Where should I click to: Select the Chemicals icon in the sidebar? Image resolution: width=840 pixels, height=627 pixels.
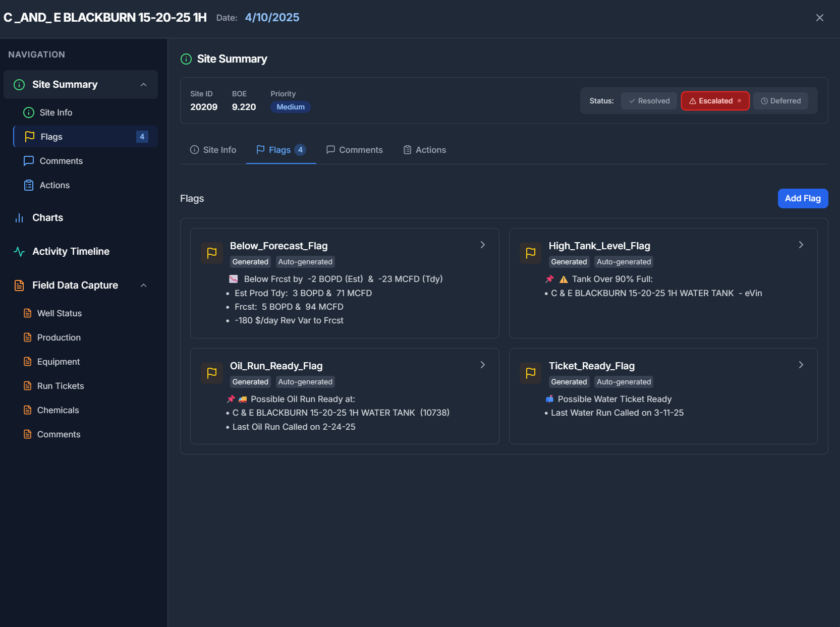(x=28, y=410)
